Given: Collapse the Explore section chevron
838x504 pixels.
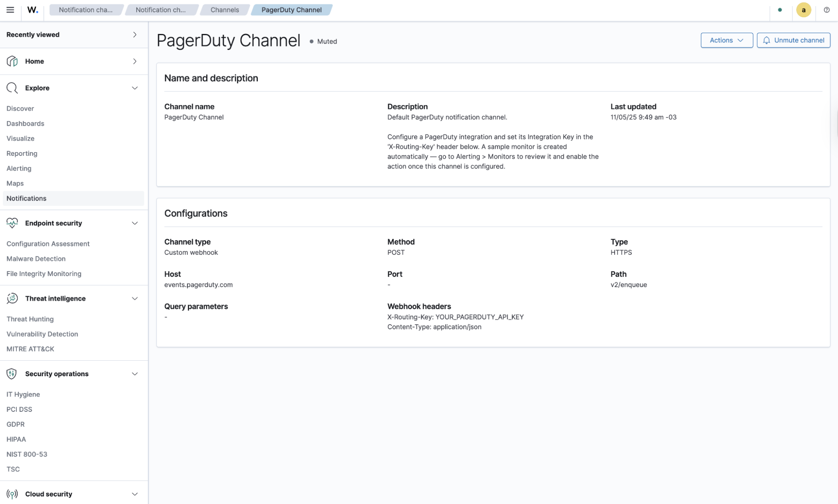Looking at the screenshot, I should [x=135, y=88].
